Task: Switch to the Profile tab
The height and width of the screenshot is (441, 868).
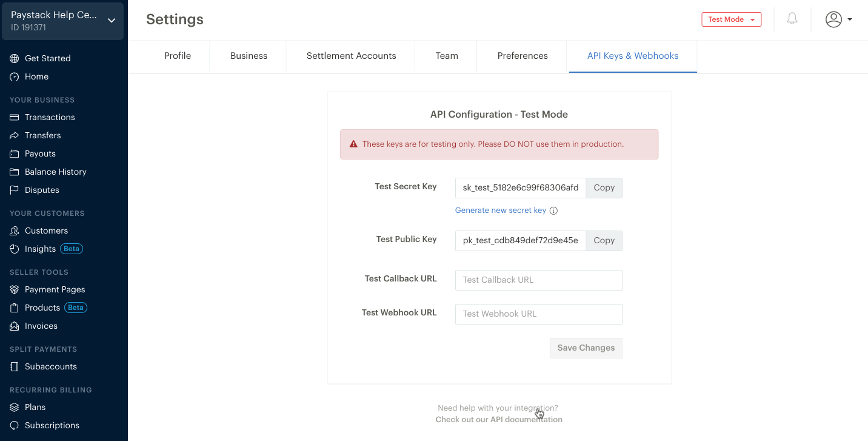Action: [x=178, y=56]
